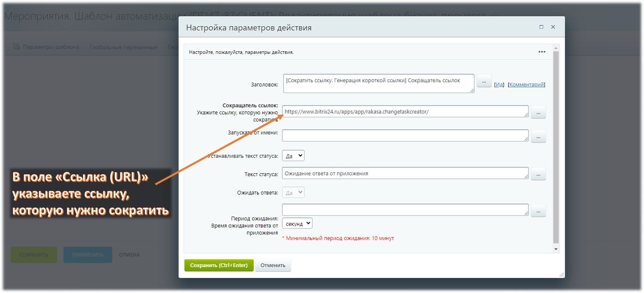This screenshot has height=293, width=644.
Task: Click the resize grip at the dialog corner
Action: click(561, 274)
